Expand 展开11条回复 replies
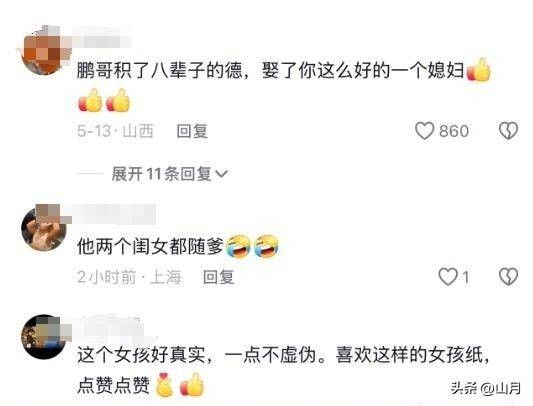The image size is (533, 406). (x=169, y=174)
